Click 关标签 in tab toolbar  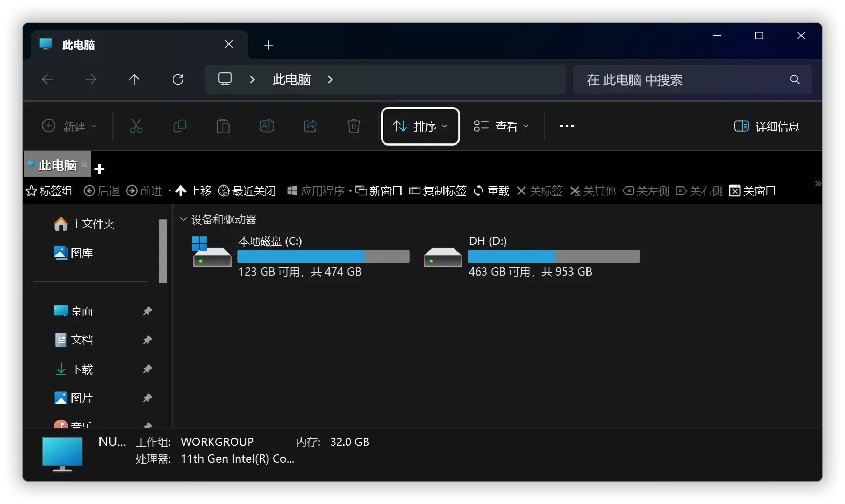coord(540,191)
